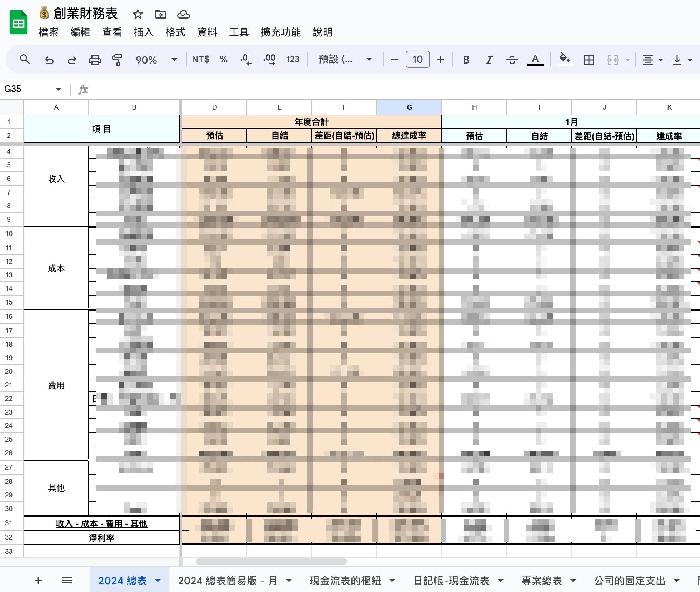
Task: Print the spreadsheet
Action: [x=95, y=60]
